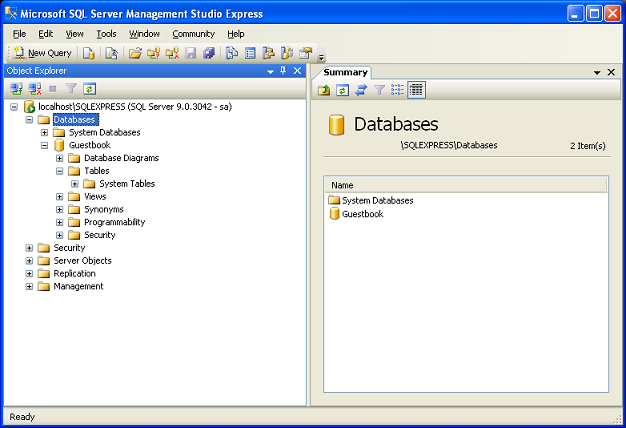Click the Refresh icon in Object Explorer toolbar
Viewport: 626px width, 428px height.
[89, 89]
